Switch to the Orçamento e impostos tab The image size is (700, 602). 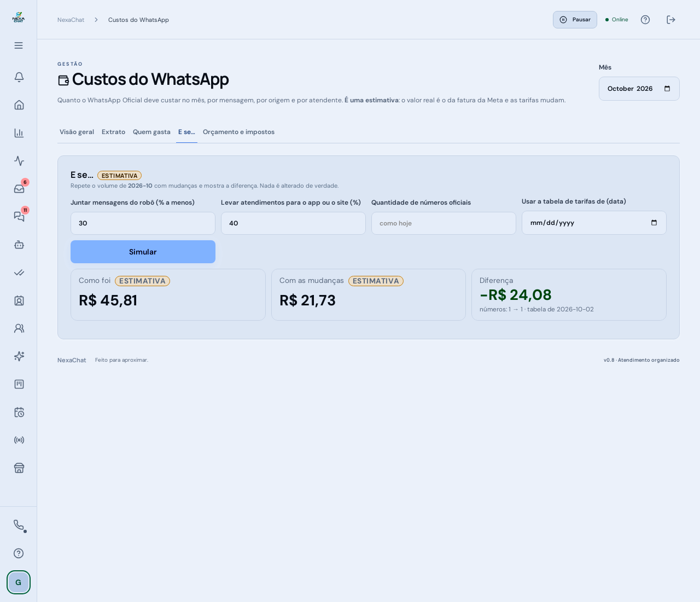[238, 132]
